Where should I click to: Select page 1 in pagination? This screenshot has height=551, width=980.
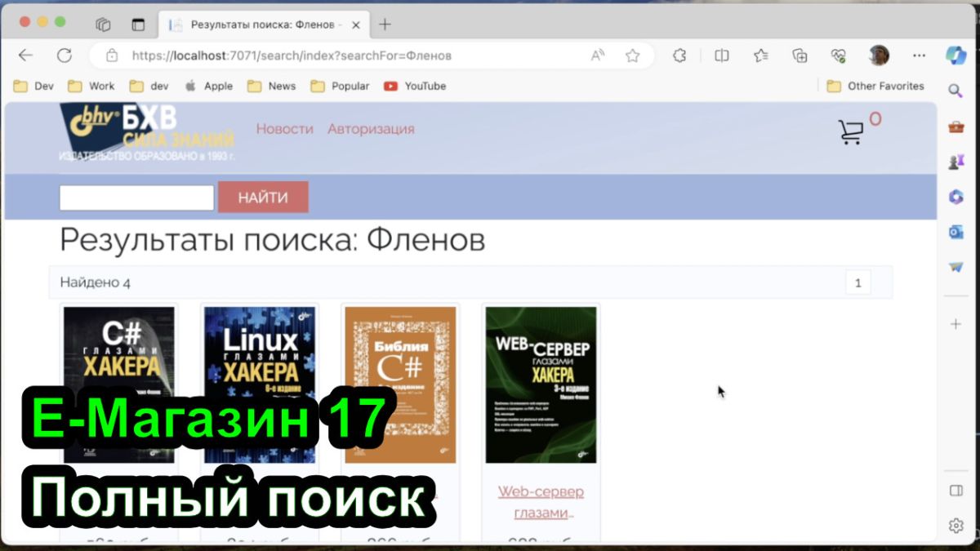click(857, 283)
